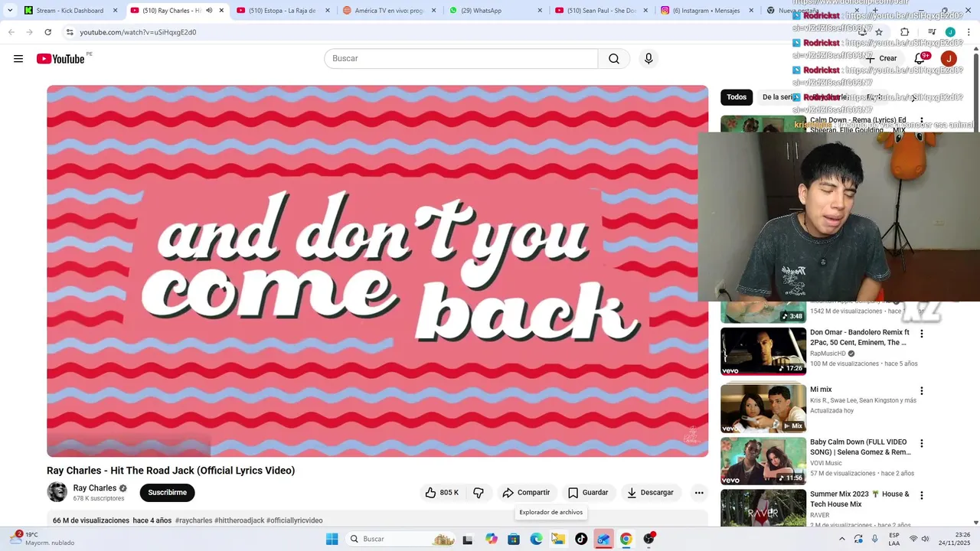Viewport: 980px width, 551px height.
Task: Switch to Stream - Kick Dashboard tab
Action: click(70, 11)
